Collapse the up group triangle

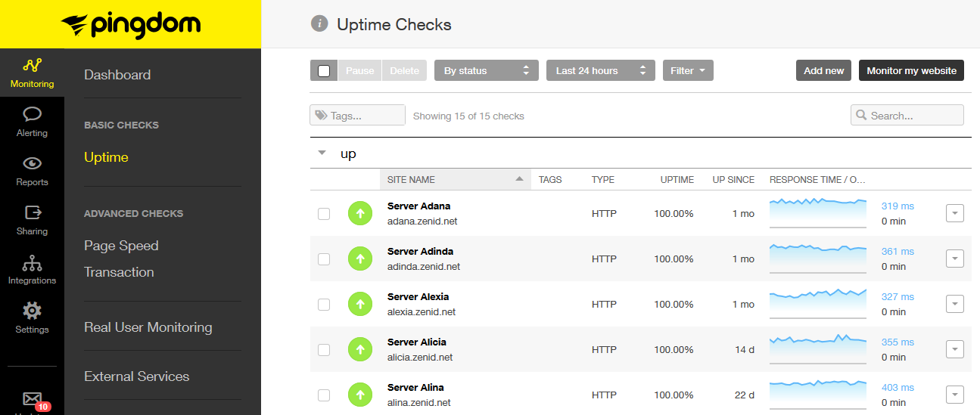coord(322,153)
